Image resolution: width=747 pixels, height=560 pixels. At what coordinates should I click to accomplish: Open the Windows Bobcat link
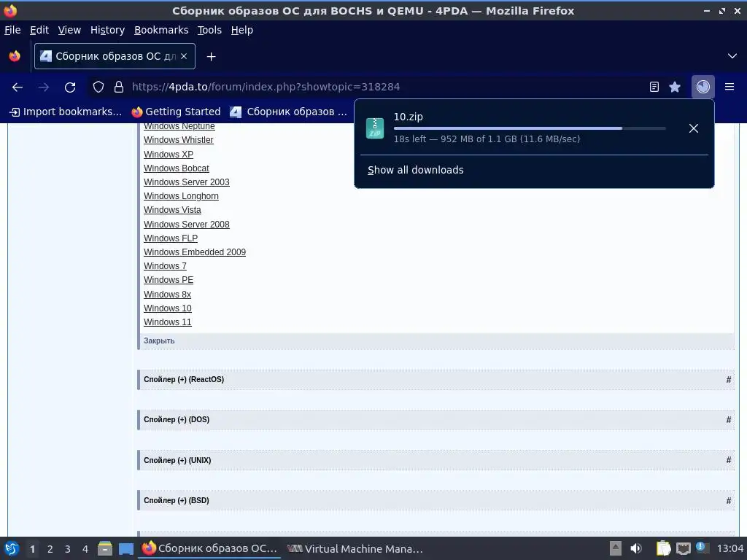click(x=177, y=168)
